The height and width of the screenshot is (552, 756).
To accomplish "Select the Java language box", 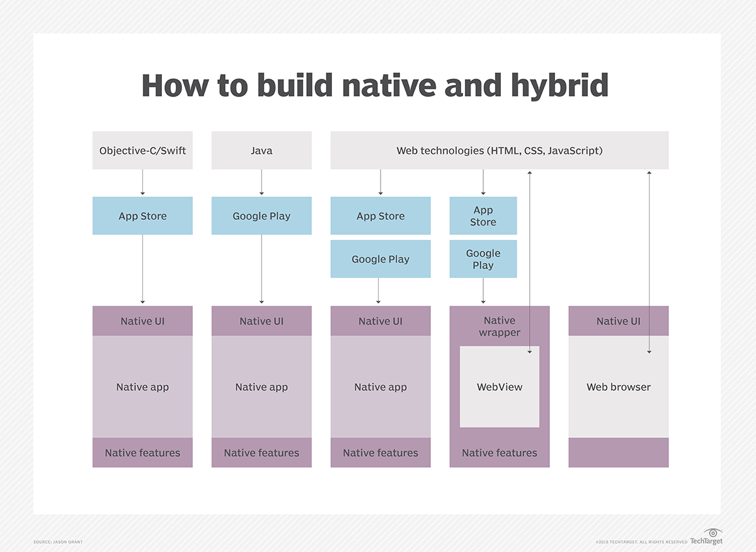I will click(261, 151).
